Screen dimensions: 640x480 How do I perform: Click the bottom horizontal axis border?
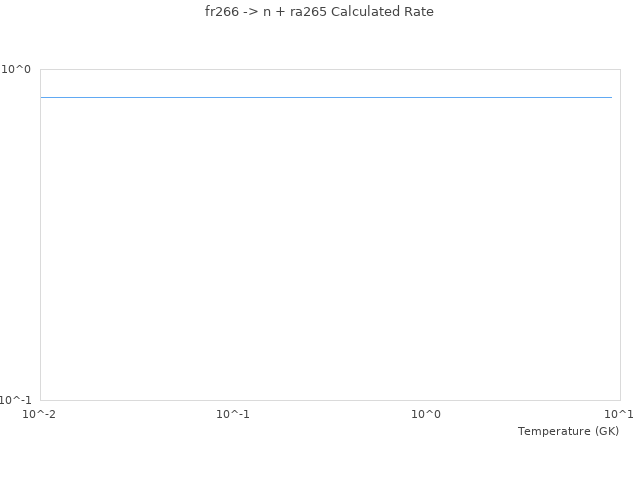pos(330,400)
